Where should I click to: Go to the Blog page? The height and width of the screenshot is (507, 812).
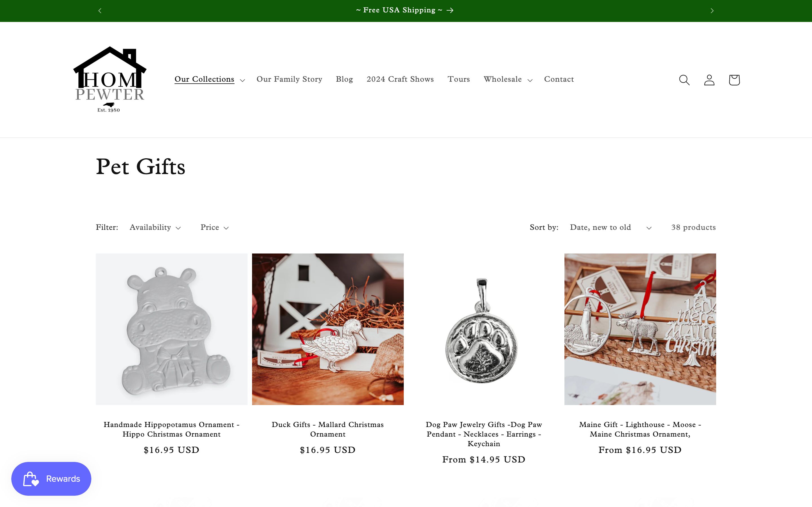[344, 79]
